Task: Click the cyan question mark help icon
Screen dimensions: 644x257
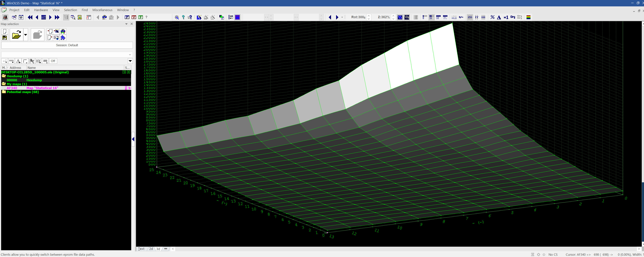Action: tap(183, 17)
